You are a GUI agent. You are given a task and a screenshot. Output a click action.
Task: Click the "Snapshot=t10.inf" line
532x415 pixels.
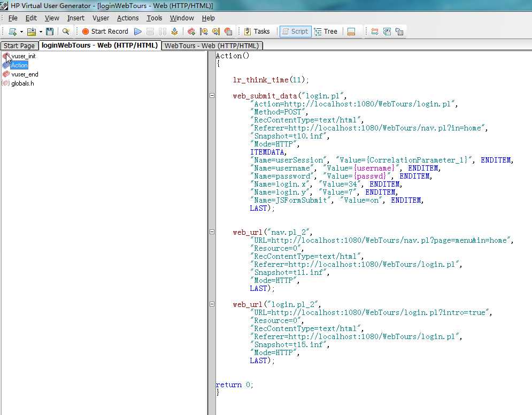[289, 136]
